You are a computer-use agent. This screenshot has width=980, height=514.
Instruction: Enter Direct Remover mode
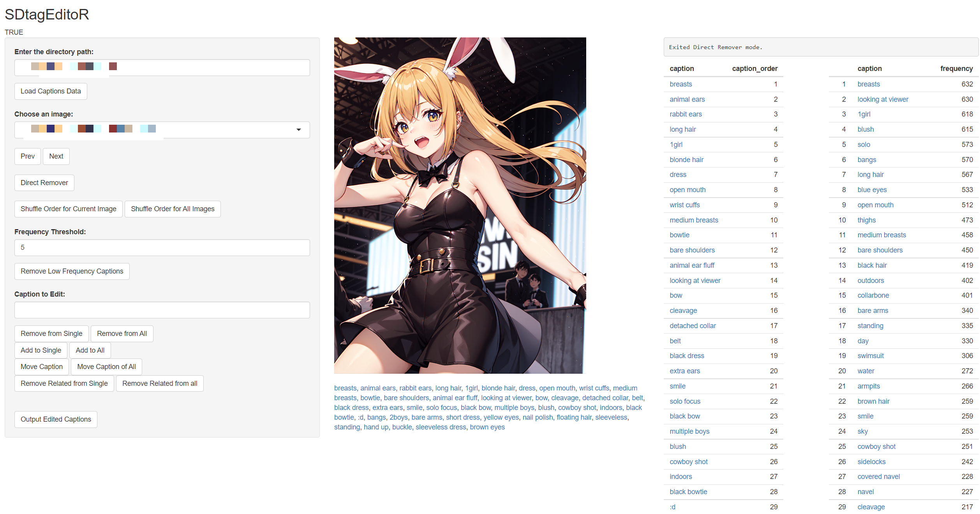44,183
